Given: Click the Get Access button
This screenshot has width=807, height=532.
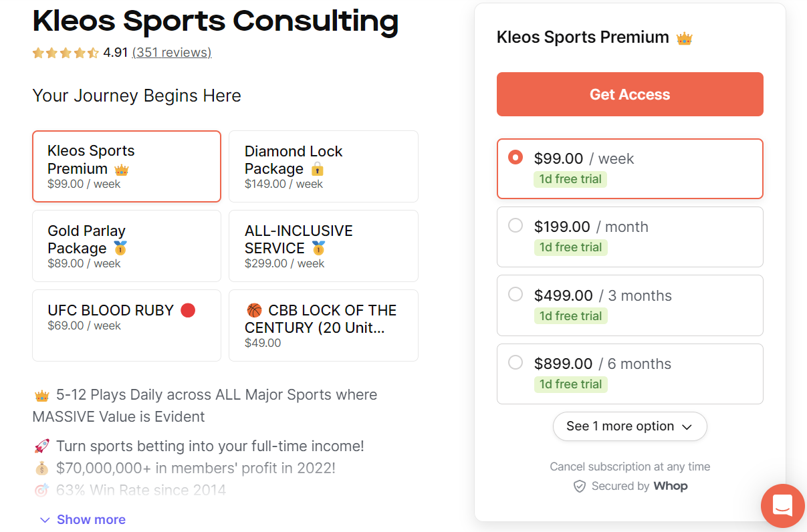Looking at the screenshot, I should tap(629, 94).
